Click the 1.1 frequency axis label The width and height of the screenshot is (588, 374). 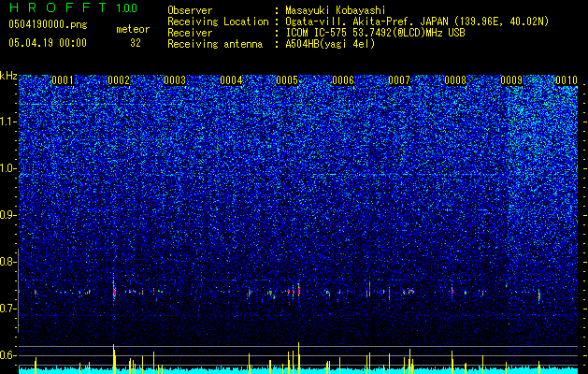[x=8, y=122]
